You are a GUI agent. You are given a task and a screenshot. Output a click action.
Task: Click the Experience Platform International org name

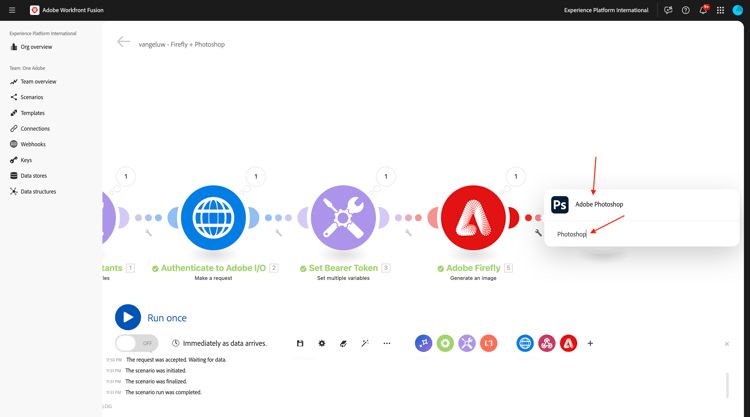click(606, 10)
